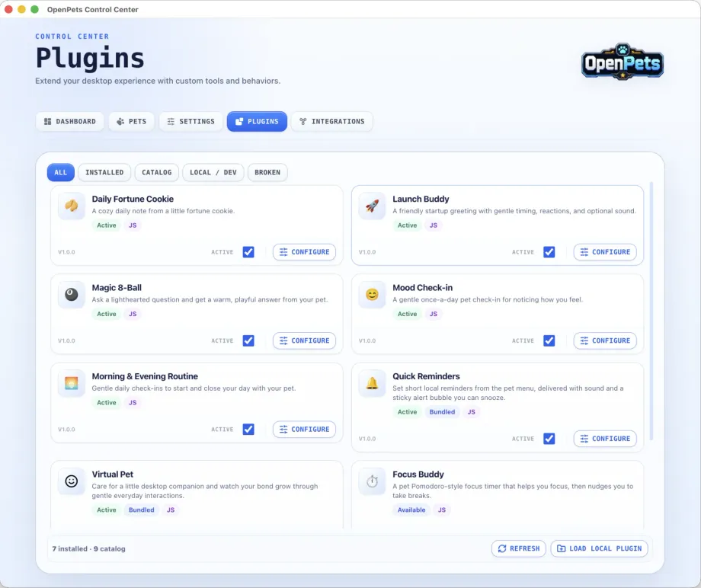
Task: Open the Integrations tab
Action: pos(331,122)
